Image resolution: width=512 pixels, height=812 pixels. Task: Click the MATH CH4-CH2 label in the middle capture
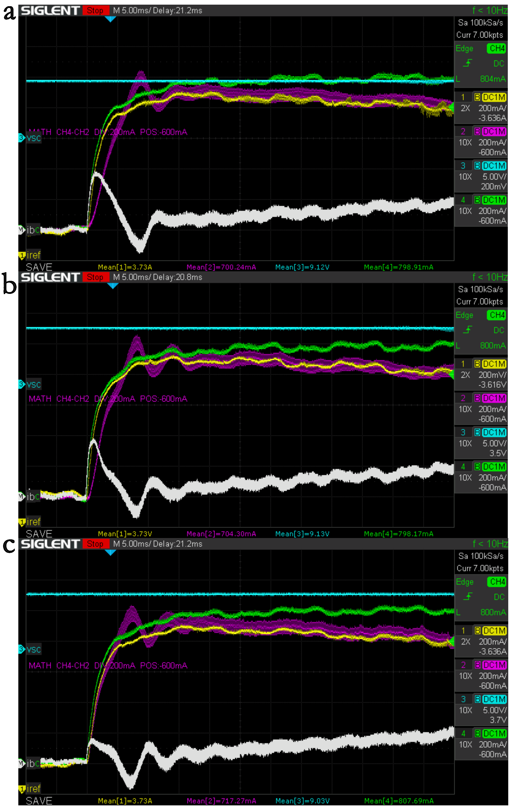click(59, 399)
